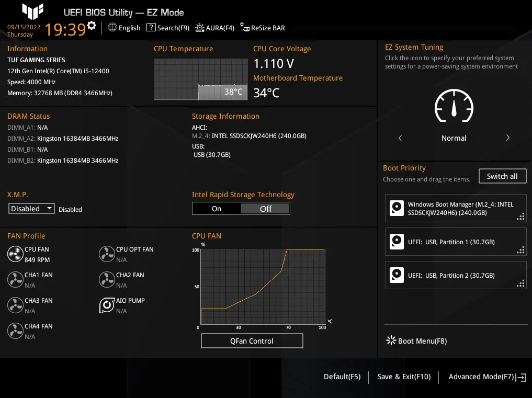Viewport: 532px width, 398px height.
Task: Select next EZ System Tuning mode arrow
Action: 507,138
